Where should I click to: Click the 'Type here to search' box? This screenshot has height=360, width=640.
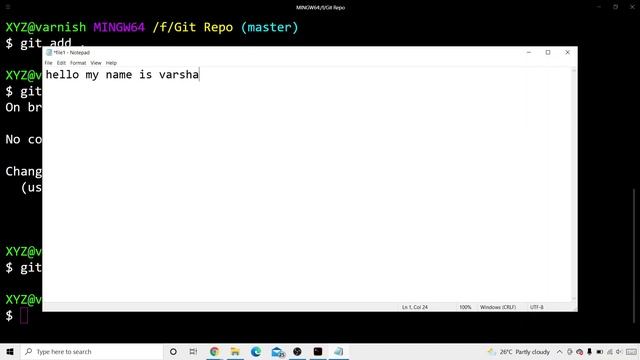(92, 351)
